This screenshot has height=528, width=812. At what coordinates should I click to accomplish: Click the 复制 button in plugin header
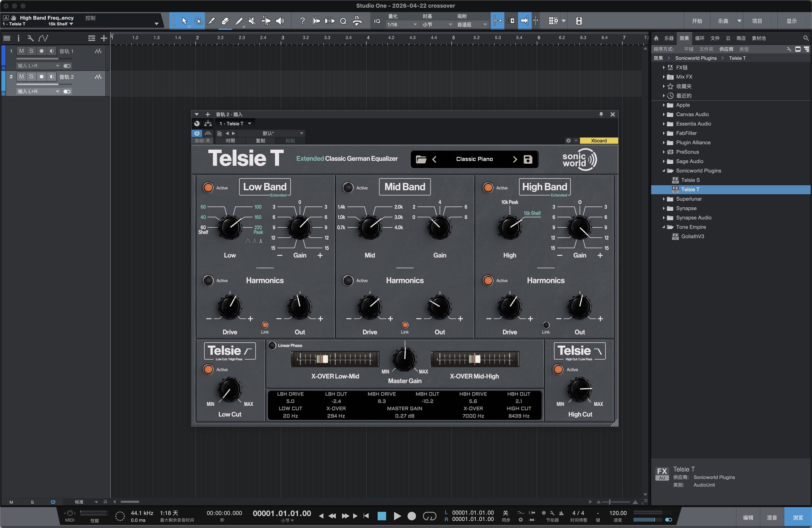261,140
